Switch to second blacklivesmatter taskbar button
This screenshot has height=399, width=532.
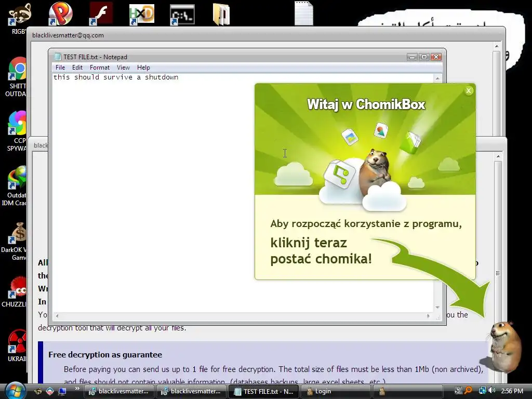click(x=192, y=391)
